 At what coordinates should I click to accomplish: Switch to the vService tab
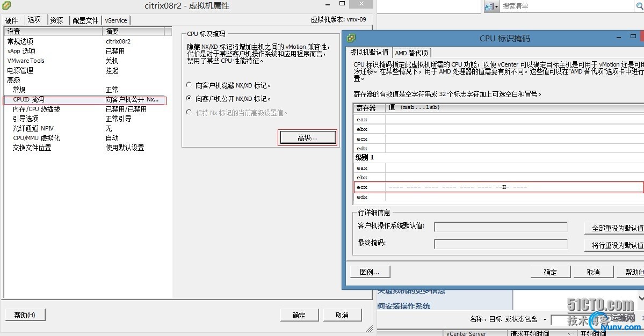point(116,20)
